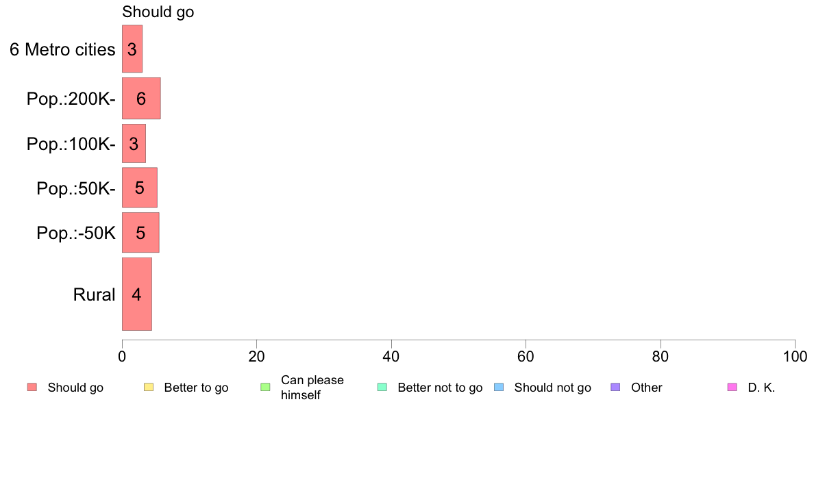
Task: Click the 6 Metro cities label
Action: pos(62,49)
